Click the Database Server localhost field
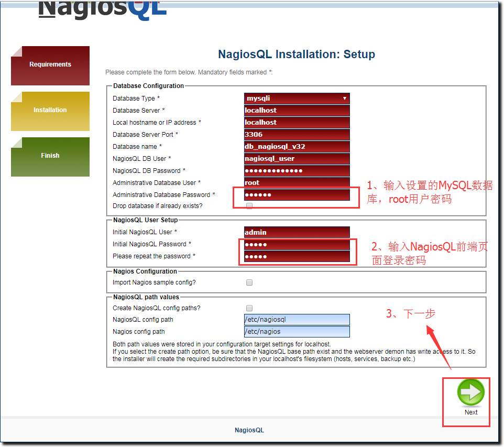Viewport: 504px width, 447px height. (297, 110)
